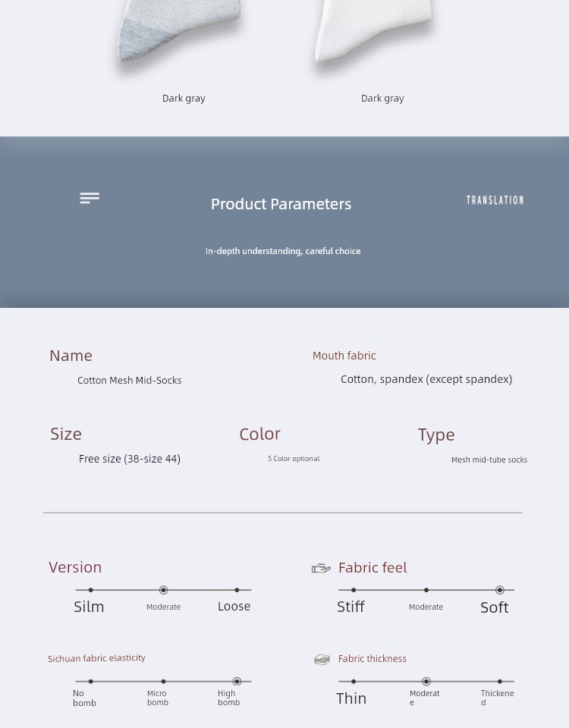Image resolution: width=569 pixels, height=728 pixels.
Task: Click the Fabric feel hand icon
Action: point(321,568)
